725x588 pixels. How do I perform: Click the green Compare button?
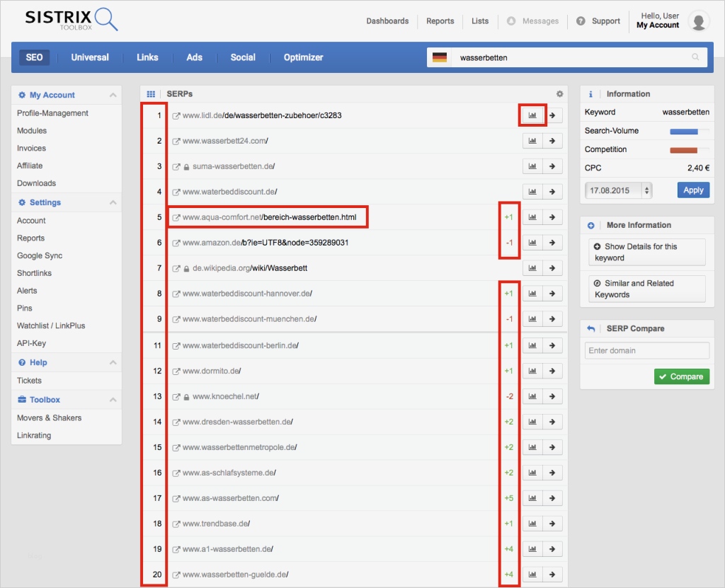682,376
